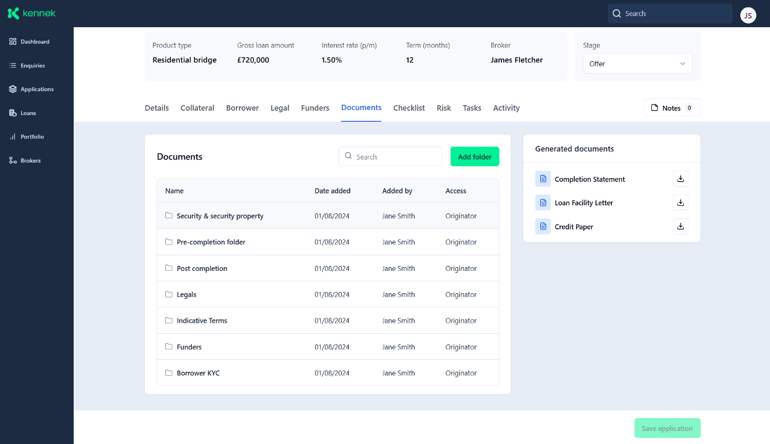Open the Borrower KYC folder
The image size is (770, 444).
[x=198, y=373]
